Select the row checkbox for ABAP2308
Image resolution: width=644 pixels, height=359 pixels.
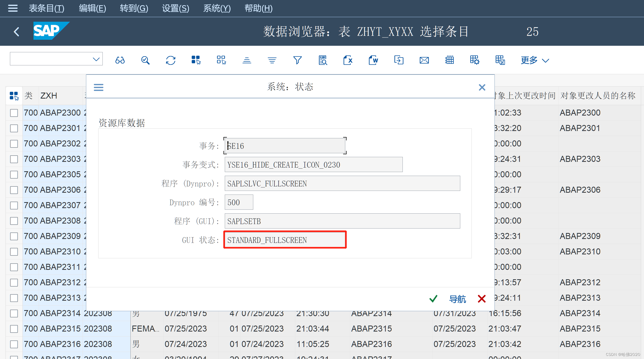14,221
